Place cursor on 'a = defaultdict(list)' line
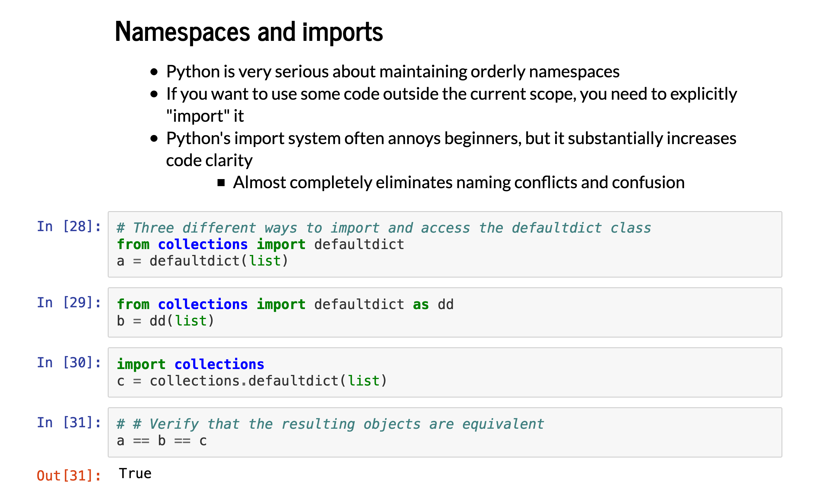This screenshot has width=823, height=504. 202,261
